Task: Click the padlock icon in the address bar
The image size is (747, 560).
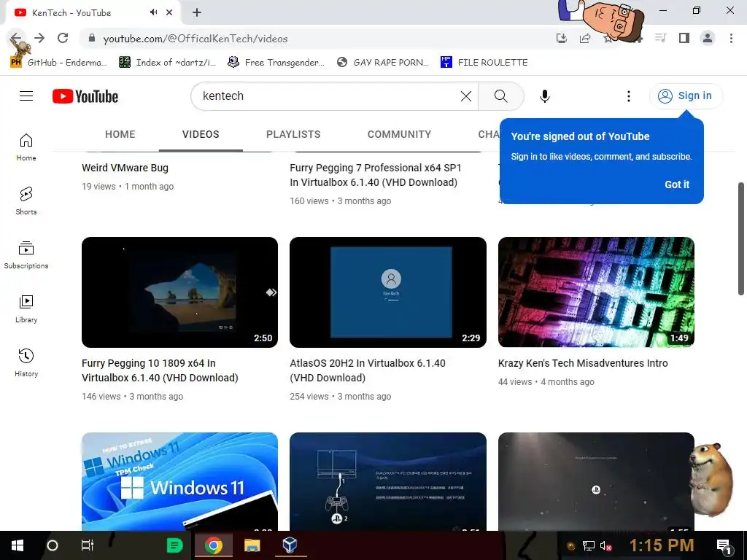Action: tap(92, 39)
